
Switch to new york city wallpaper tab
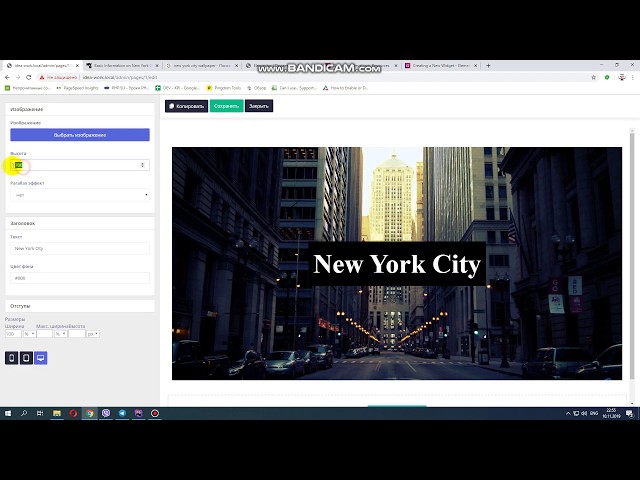202,65
